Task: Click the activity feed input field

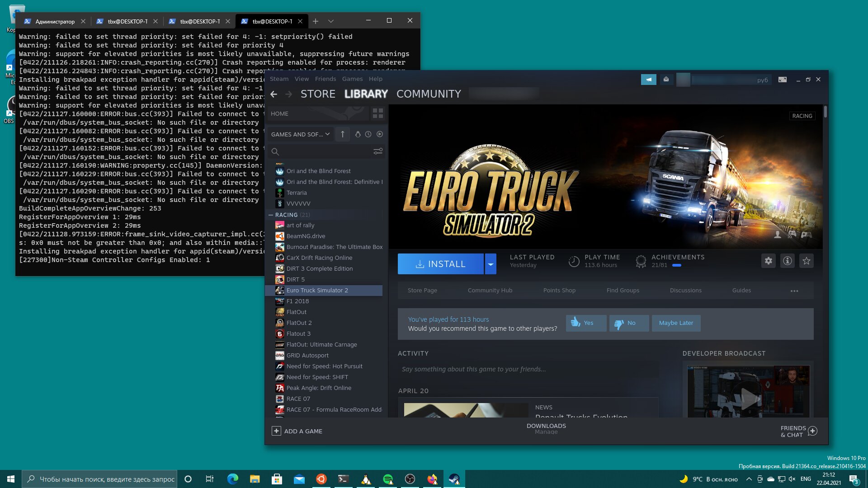Action: (532, 369)
